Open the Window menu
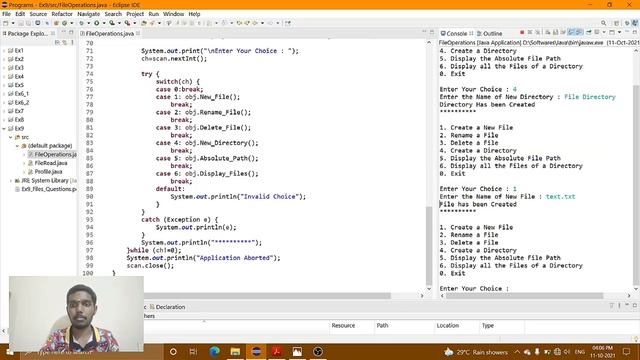 (173, 14)
